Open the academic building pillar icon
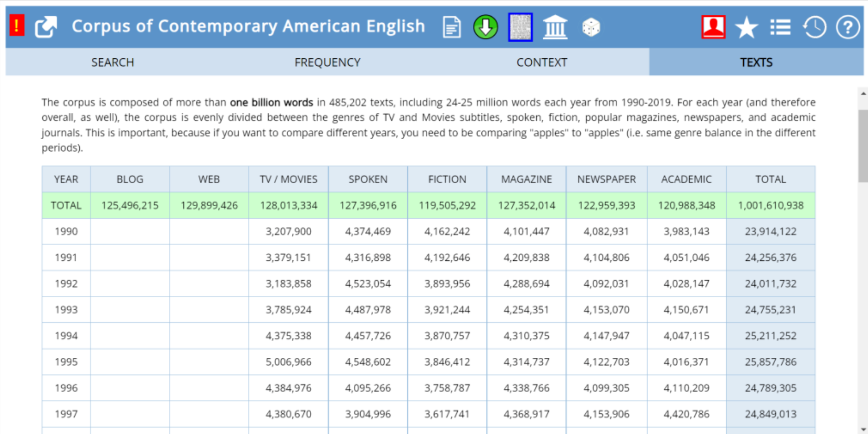This screenshot has height=434, width=868. click(555, 27)
